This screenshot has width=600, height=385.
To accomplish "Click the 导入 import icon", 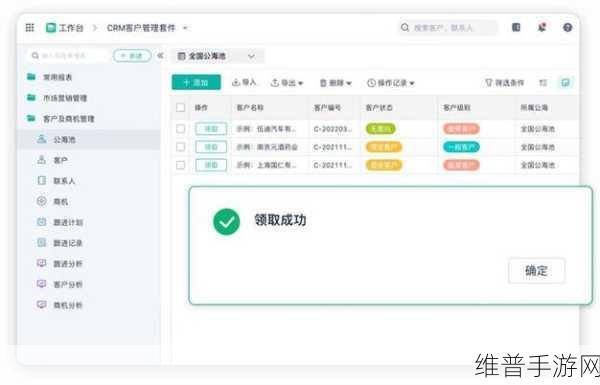I will pyautogui.click(x=236, y=82).
